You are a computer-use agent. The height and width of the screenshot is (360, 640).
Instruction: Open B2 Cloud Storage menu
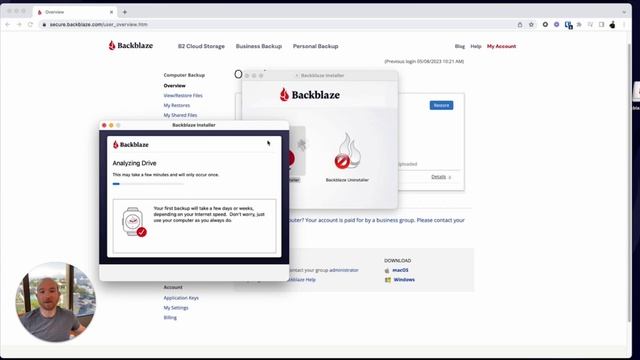201,46
